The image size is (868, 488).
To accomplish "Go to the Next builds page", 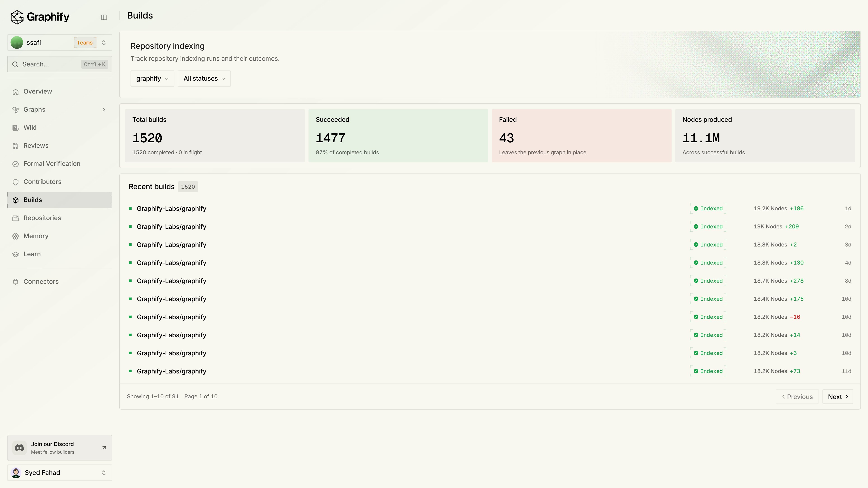I will click(x=838, y=397).
